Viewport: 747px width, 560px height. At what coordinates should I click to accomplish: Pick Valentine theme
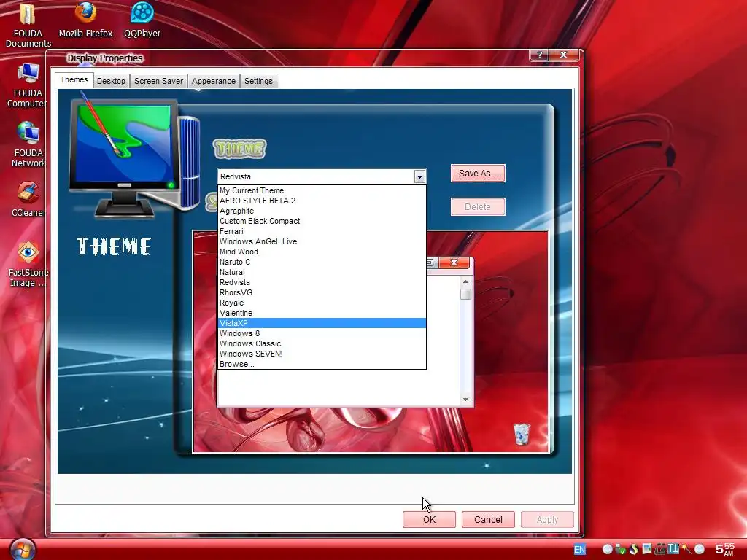point(322,313)
